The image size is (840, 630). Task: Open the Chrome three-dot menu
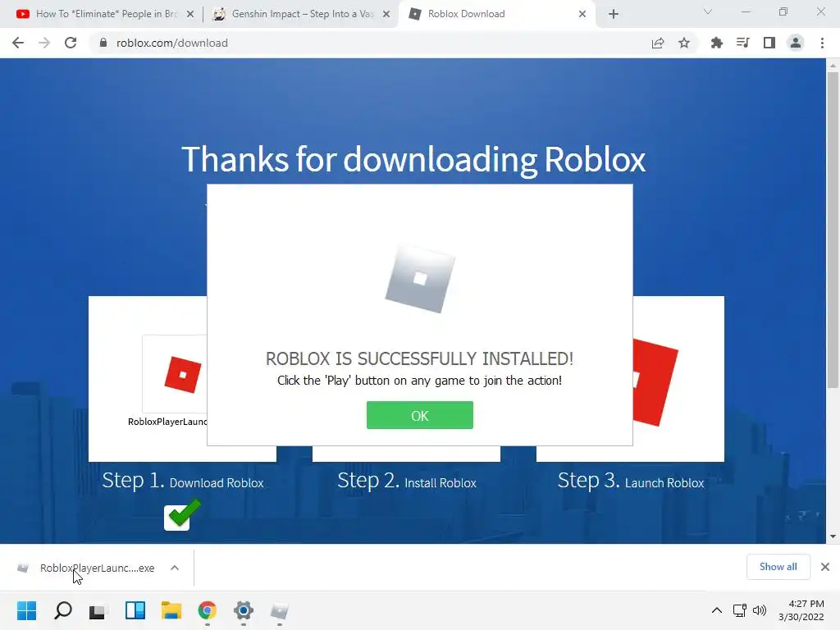822,43
